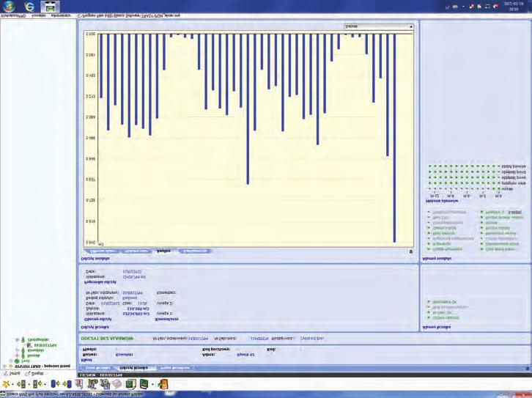Click the LICZNIK title bar above the tabs

(303, 375)
